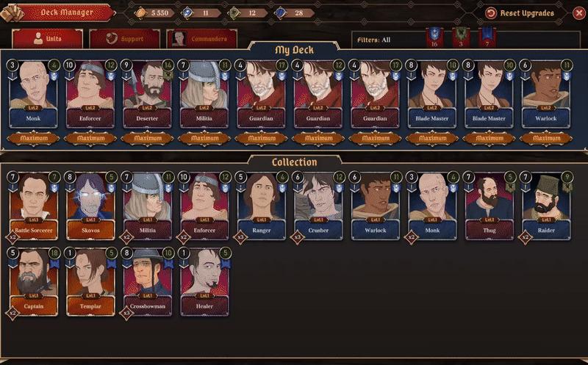Click the Deck Manager cards icon
The image size is (588, 365).
pos(12,13)
